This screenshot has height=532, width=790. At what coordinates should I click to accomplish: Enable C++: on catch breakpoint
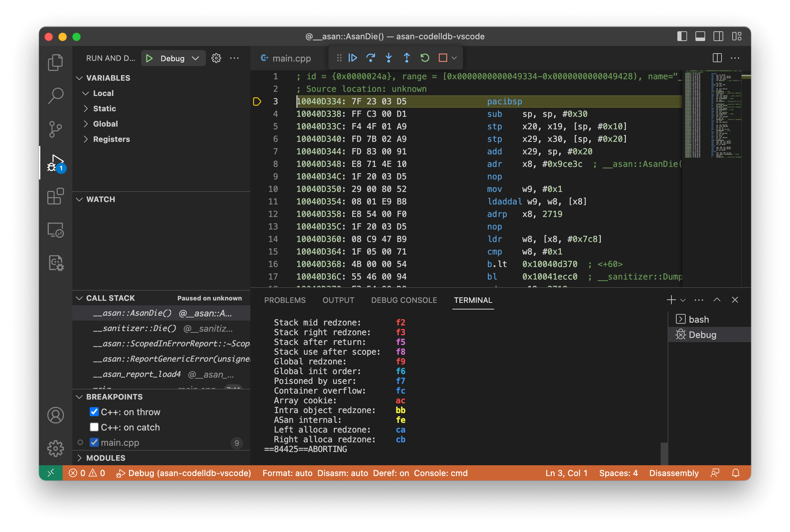click(94, 427)
